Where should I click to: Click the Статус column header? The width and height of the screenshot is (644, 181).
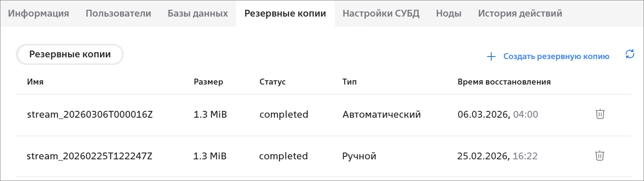coord(272,82)
